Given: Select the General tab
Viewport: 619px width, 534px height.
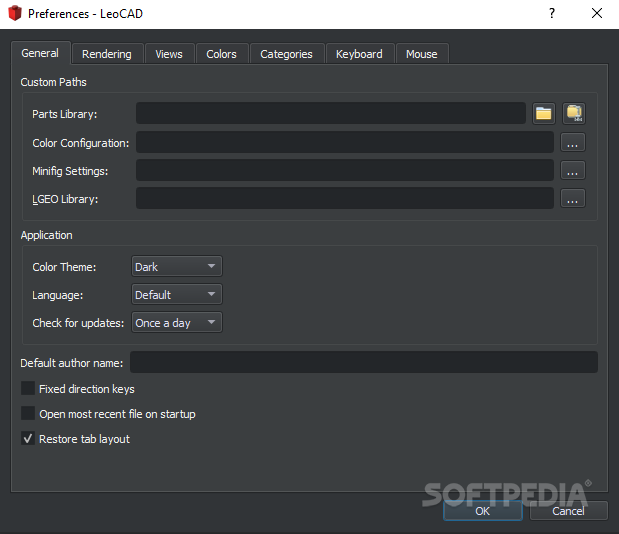Looking at the screenshot, I should (40, 53).
